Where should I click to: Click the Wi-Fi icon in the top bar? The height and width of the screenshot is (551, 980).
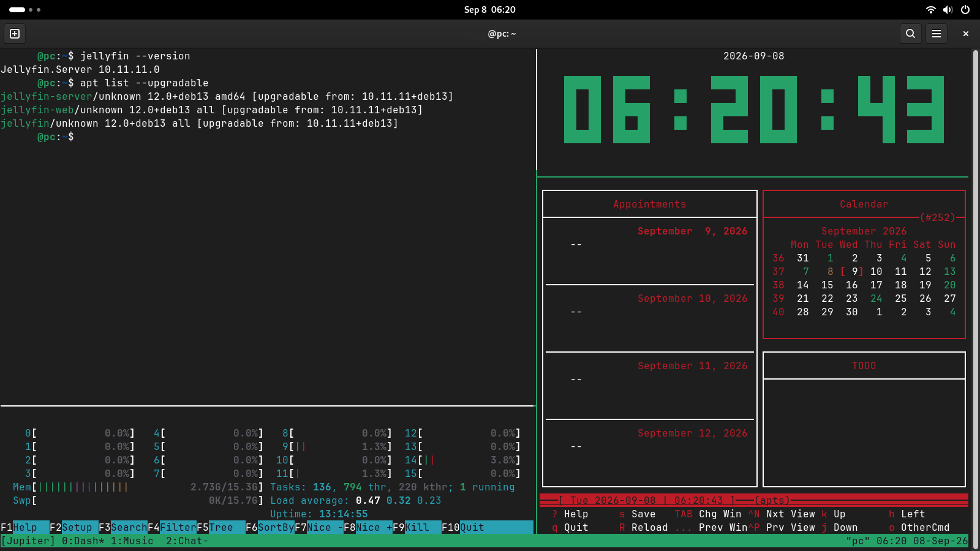pyautogui.click(x=931, y=10)
